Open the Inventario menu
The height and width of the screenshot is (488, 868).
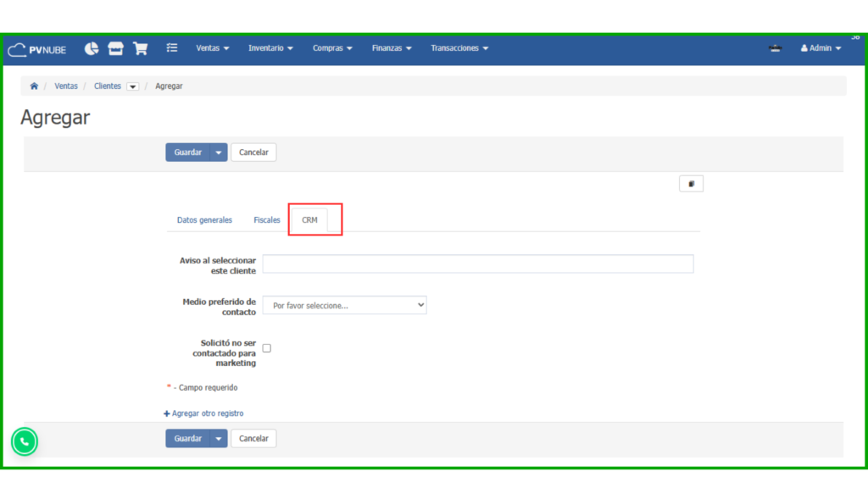click(x=270, y=48)
